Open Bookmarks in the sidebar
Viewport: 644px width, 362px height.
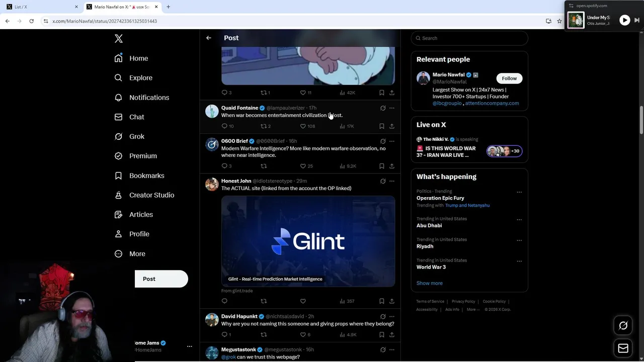pyautogui.click(x=139, y=175)
